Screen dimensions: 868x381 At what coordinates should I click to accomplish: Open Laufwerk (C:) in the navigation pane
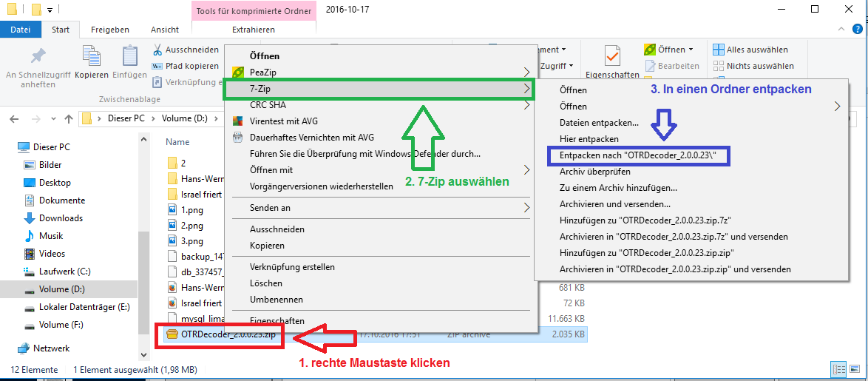[64, 272]
